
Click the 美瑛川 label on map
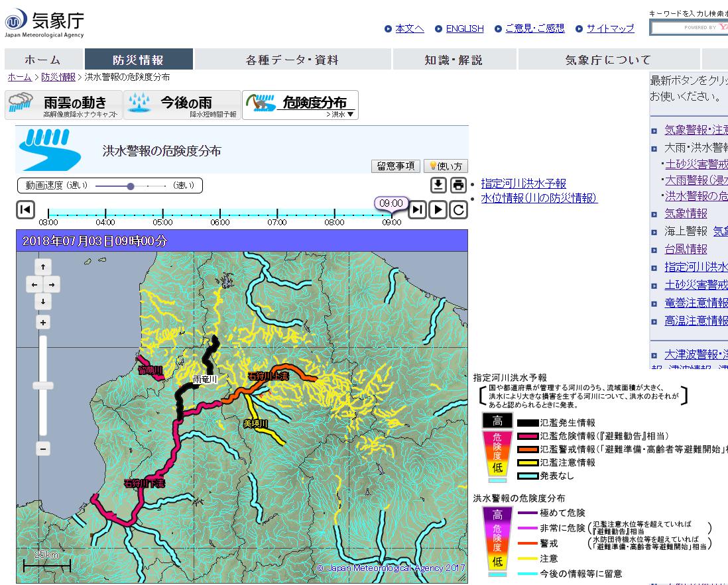coord(256,423)
